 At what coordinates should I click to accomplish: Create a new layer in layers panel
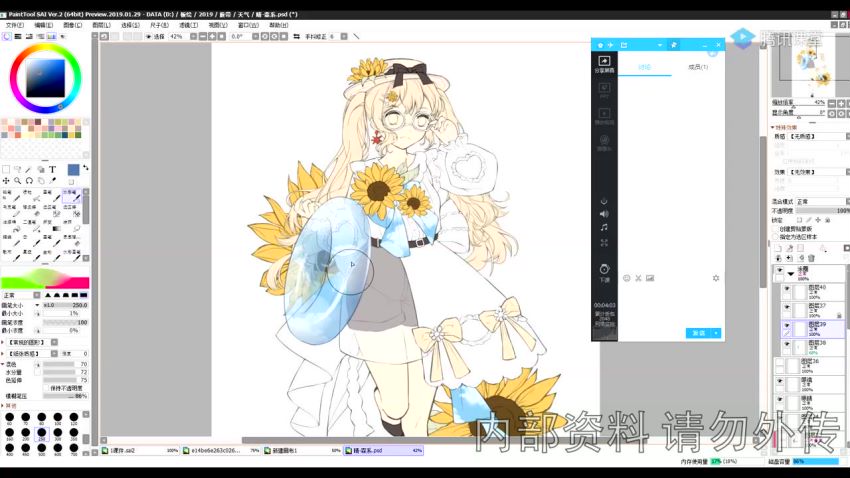[x=778, y=248]
